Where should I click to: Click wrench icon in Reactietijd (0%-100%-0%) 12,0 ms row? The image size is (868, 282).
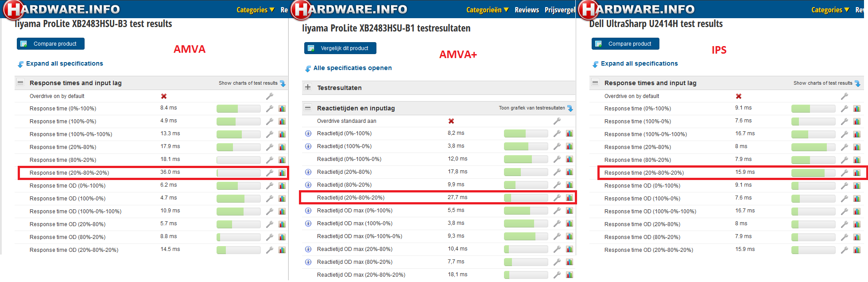tap(557, 159)
